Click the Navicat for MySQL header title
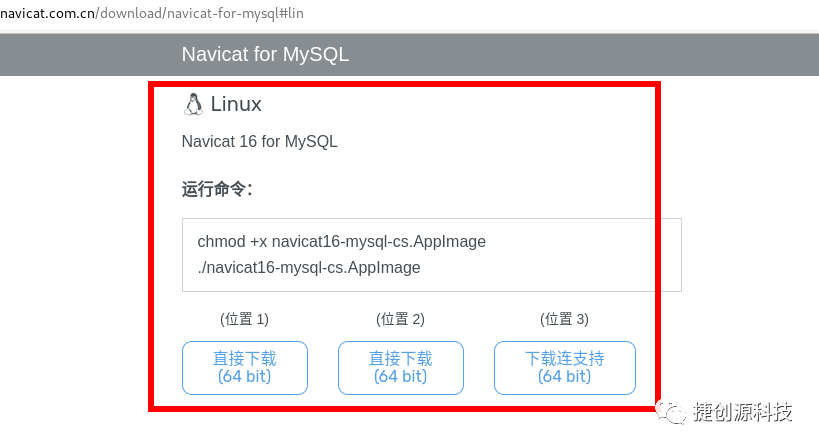The width and height of the screenshot is (819, 448). [265, 54]
